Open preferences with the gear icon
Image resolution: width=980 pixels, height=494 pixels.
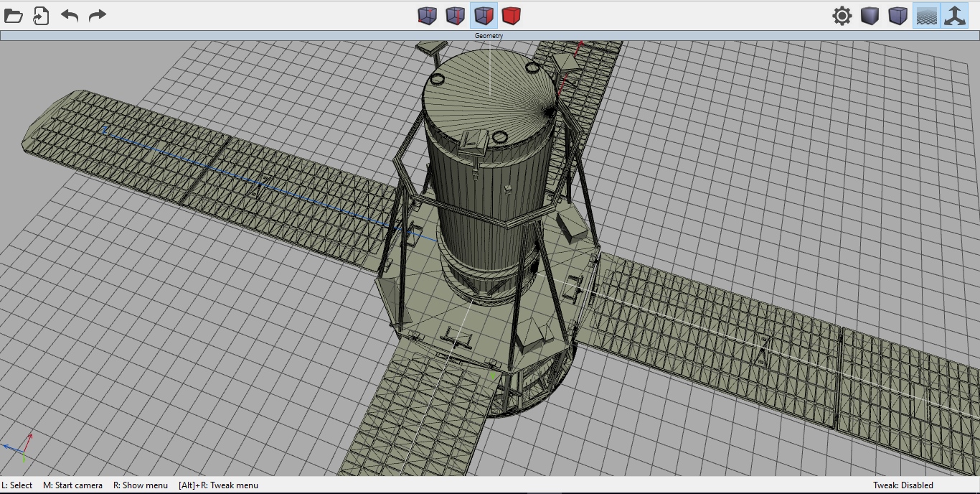click(x=842, y=15)
